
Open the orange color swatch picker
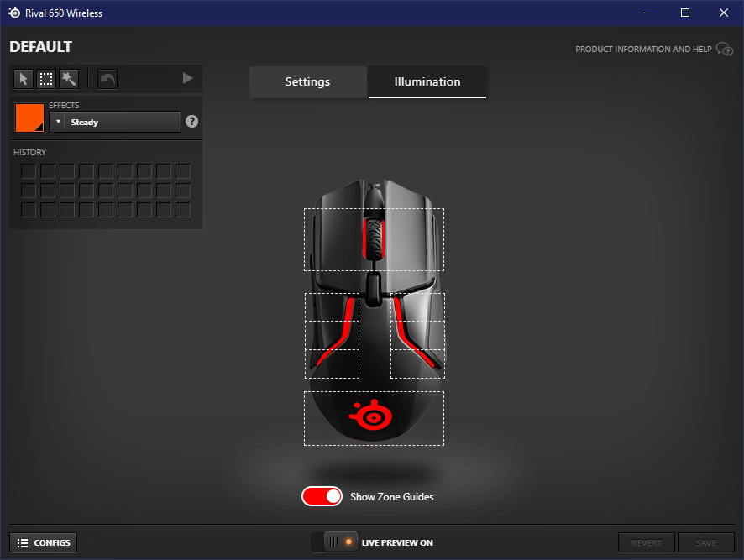pyautogui.click(x=29, y=118)
